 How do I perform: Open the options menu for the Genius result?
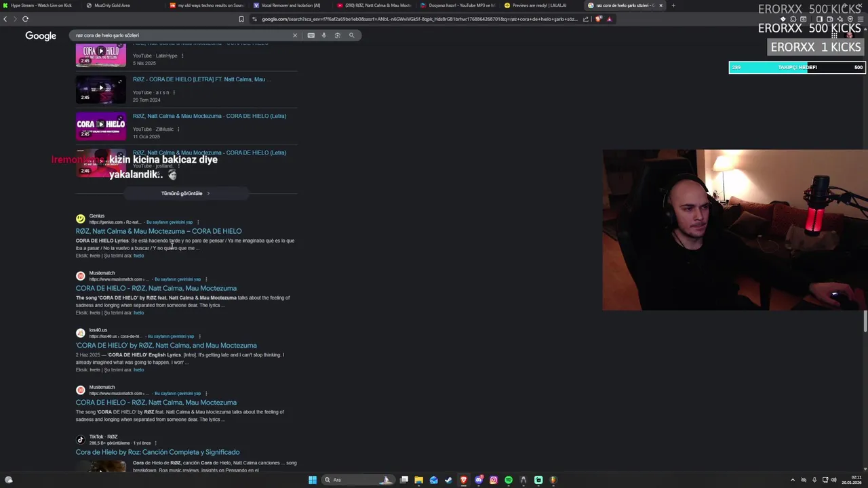pos(198,222)
